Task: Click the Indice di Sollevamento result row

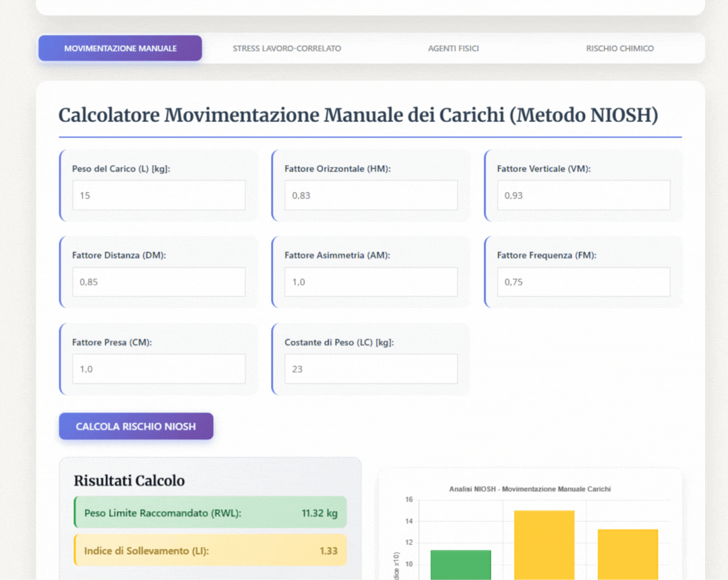Action: click(210, 550)
